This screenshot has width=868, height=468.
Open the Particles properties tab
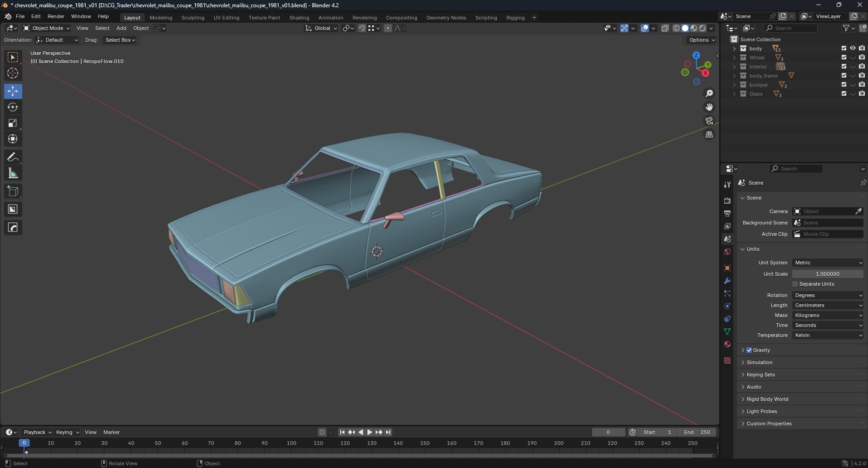point(727,293)
